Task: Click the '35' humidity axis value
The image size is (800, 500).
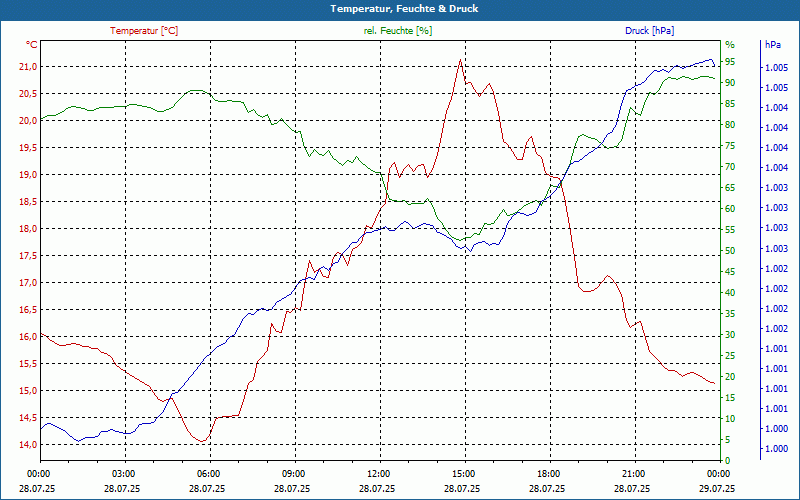Action: tap(730, 314)
